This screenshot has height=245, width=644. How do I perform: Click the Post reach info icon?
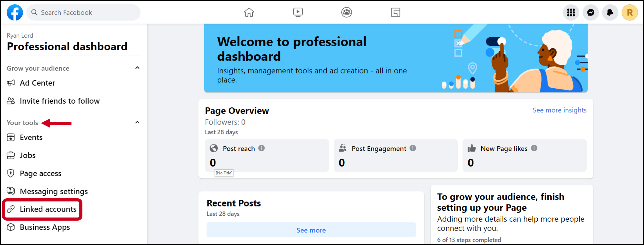[x=261, y=148]
